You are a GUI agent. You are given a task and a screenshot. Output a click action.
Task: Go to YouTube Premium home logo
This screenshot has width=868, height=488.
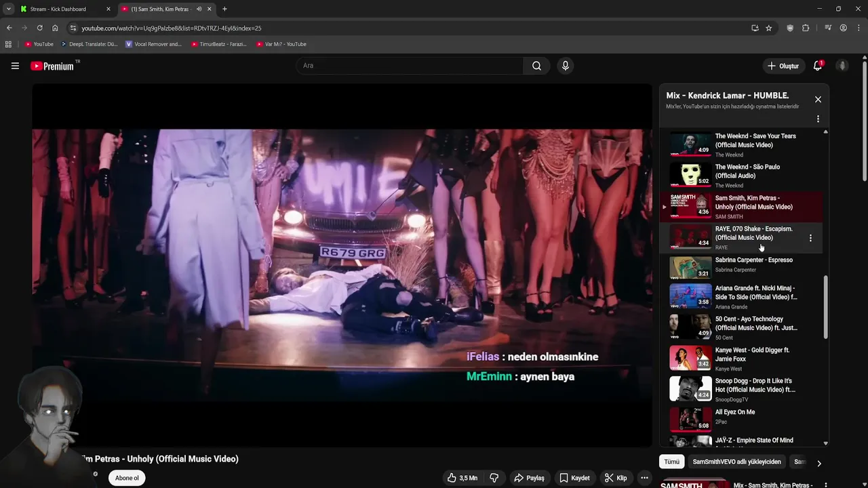(x=52, y=66)
